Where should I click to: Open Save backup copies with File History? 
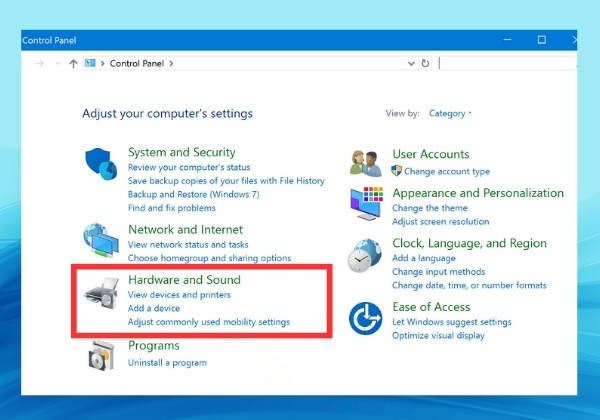pos(226,181)
